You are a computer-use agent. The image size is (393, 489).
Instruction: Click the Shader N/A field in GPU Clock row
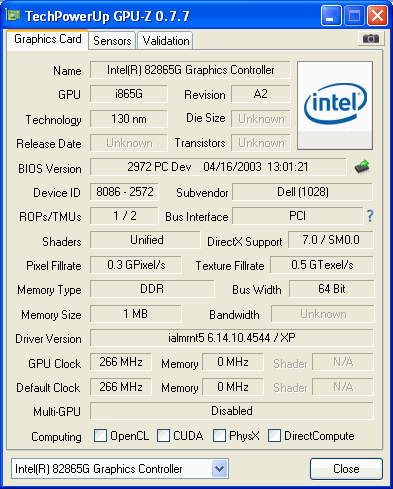(x=343, y=362)
